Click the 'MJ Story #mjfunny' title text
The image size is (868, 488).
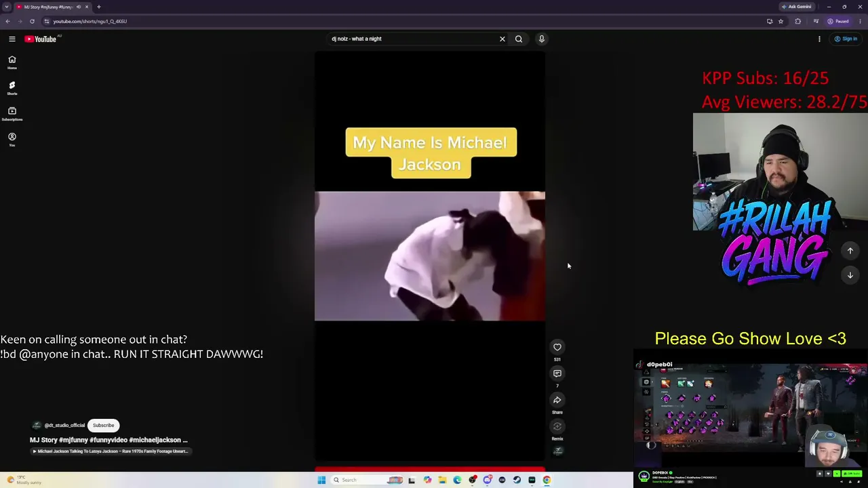point(108,440)
